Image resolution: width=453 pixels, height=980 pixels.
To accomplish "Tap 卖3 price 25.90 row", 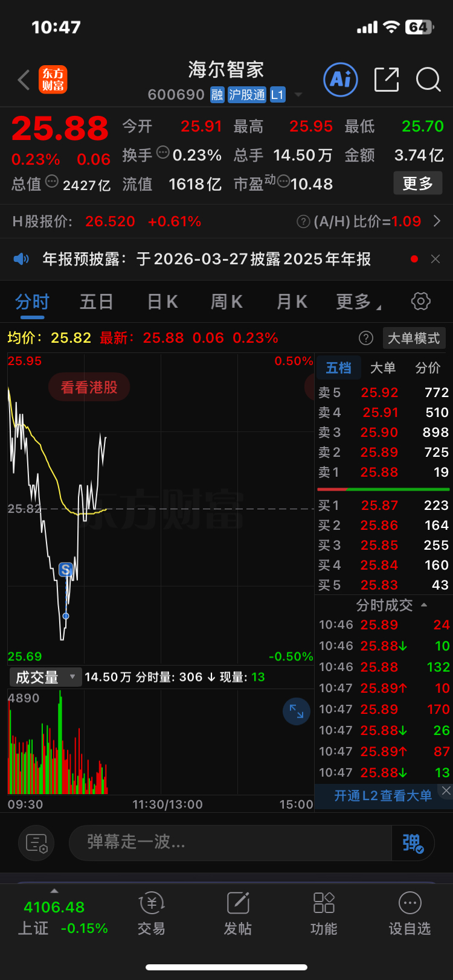I will pos(383,433).
